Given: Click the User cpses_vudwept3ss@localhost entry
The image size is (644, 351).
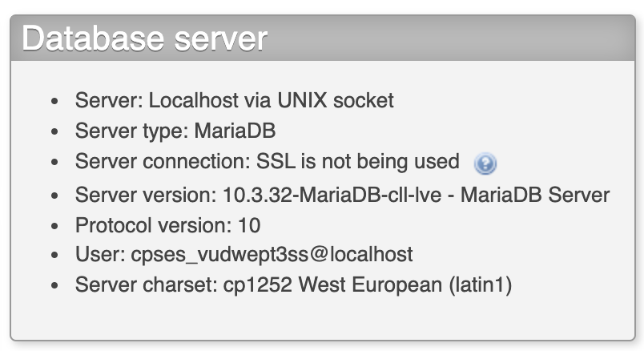Looking at the screenshot, I should 244,254.
